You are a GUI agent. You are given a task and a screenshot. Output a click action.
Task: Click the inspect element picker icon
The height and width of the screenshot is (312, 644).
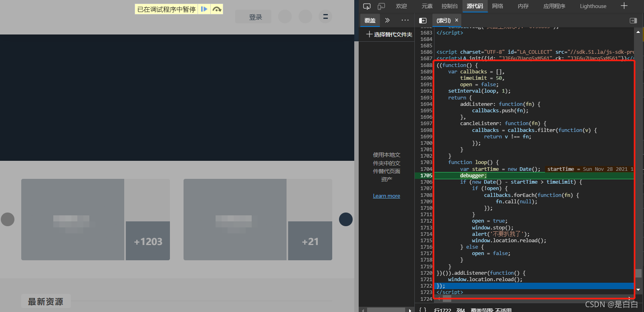(x=367, y=6)
